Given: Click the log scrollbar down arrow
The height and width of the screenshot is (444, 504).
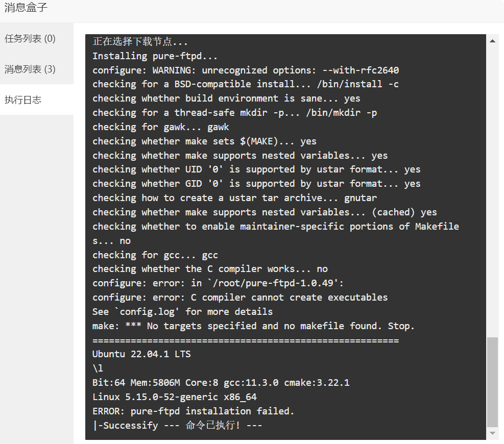Looking at the screenshot, I should point(492,433).
